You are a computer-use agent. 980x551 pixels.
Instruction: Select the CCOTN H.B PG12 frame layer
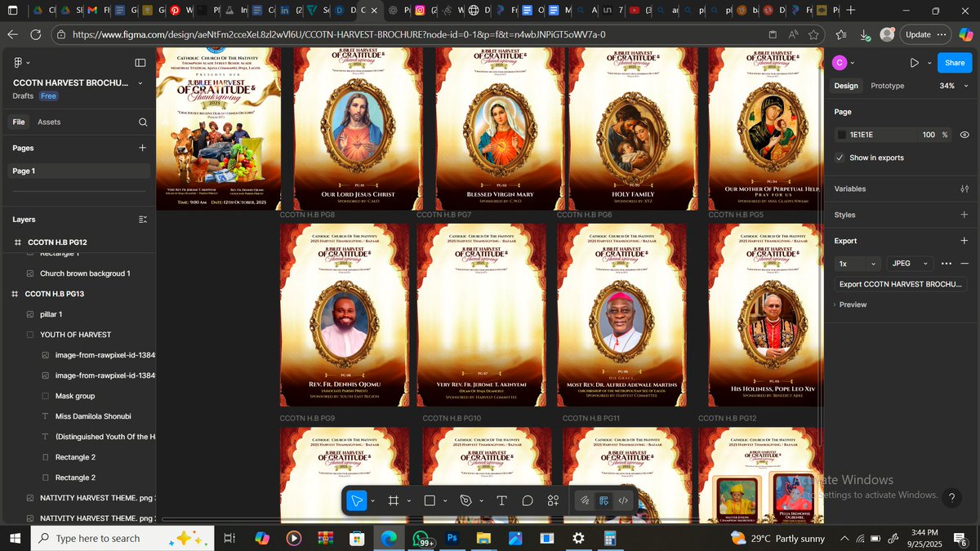coord(78,242)
